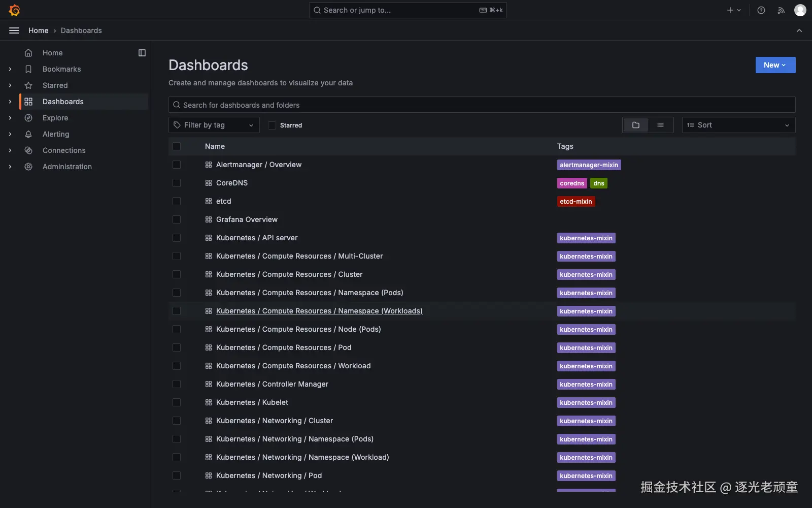Open Kubernetes / Compute Resources / Namespace (Workloads) dashboard

pyautogui.click(x=319, y=311)
